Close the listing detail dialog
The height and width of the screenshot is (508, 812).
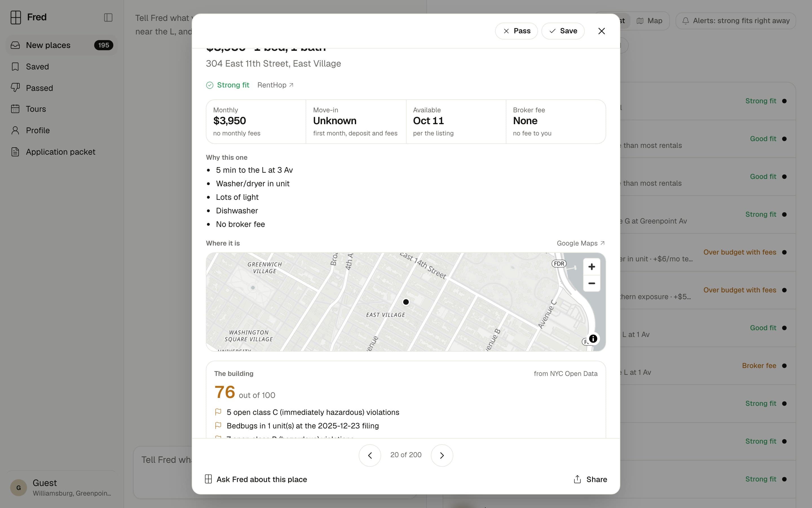(601, 31)
